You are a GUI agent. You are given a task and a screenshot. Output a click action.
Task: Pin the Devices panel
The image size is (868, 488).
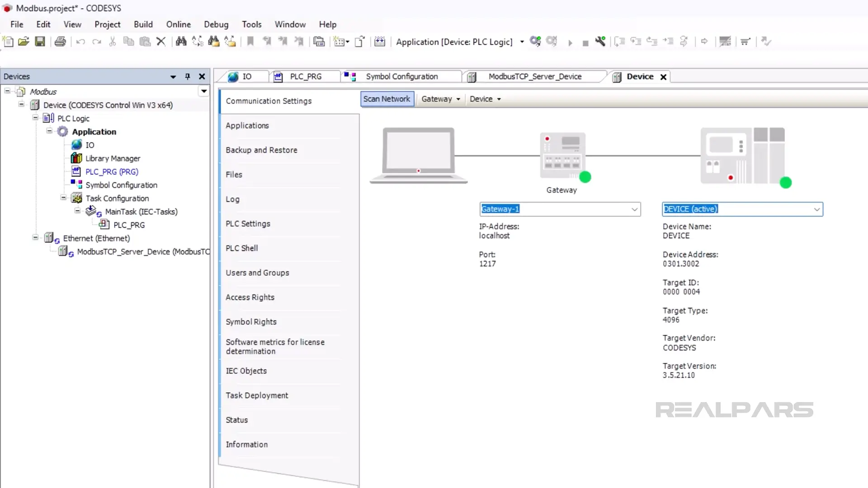[188, 76]
